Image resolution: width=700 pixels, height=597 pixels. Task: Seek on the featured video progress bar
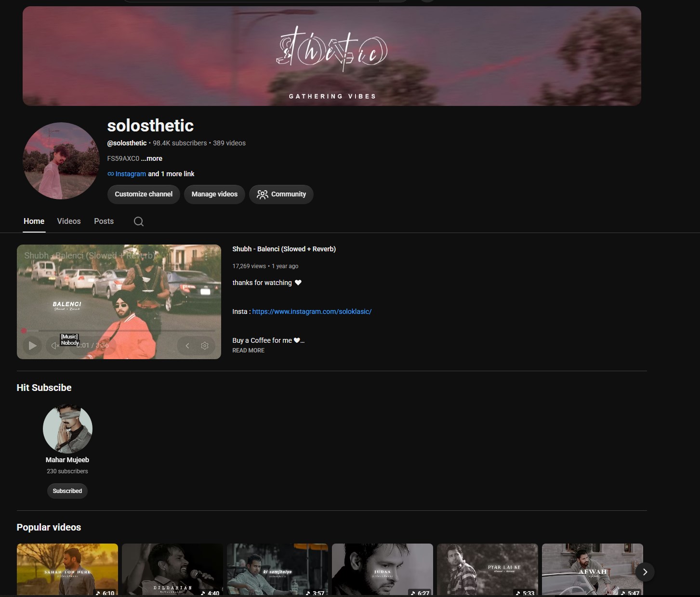click(119, 331)
